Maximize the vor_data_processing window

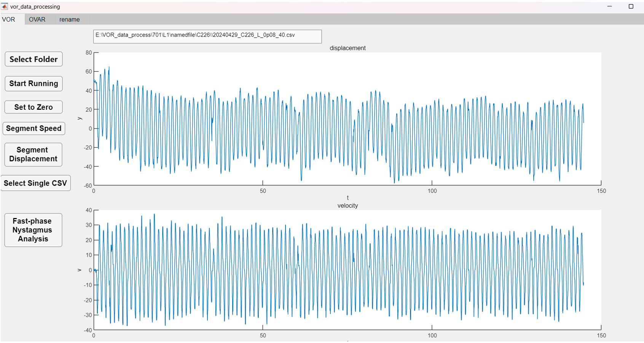[631, 6]
